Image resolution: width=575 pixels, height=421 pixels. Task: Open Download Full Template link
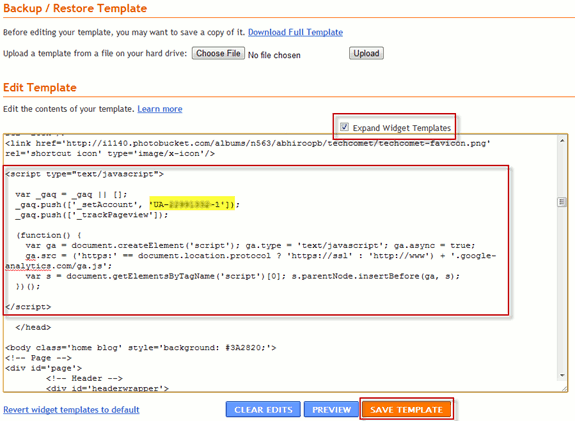tap(295, 32)
